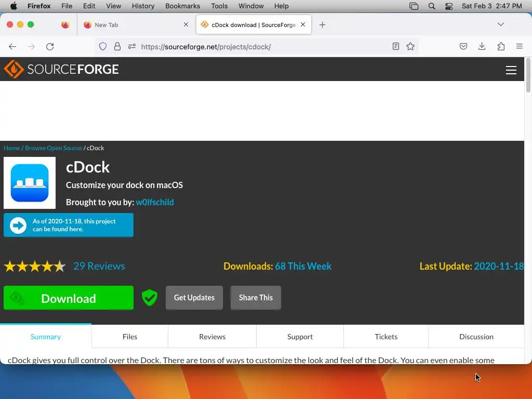
Task: Click the forward navigation arrow
Action: [x=31, y=46]
